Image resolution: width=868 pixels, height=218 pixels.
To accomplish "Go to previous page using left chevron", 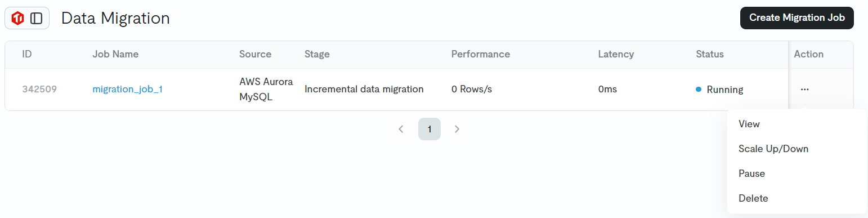I will 401,129.
